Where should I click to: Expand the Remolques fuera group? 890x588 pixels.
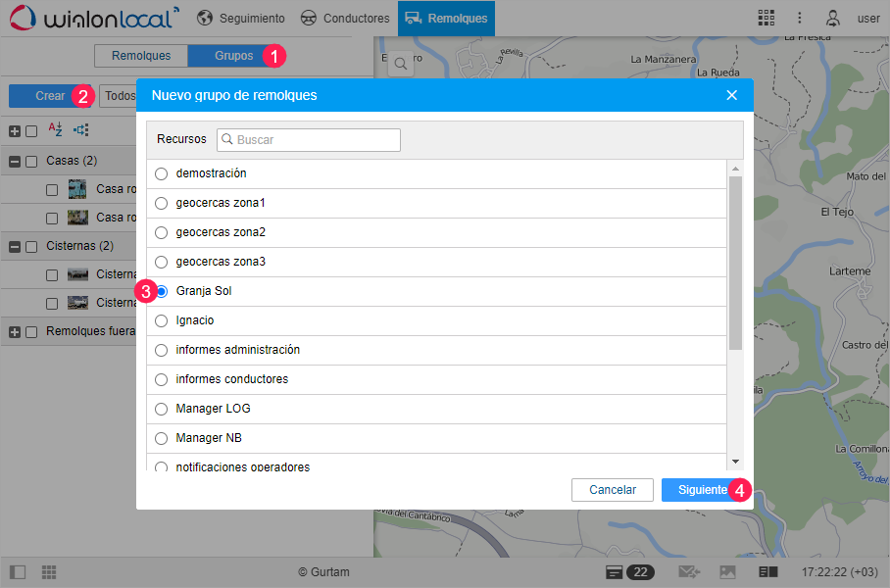coord(15,332)
